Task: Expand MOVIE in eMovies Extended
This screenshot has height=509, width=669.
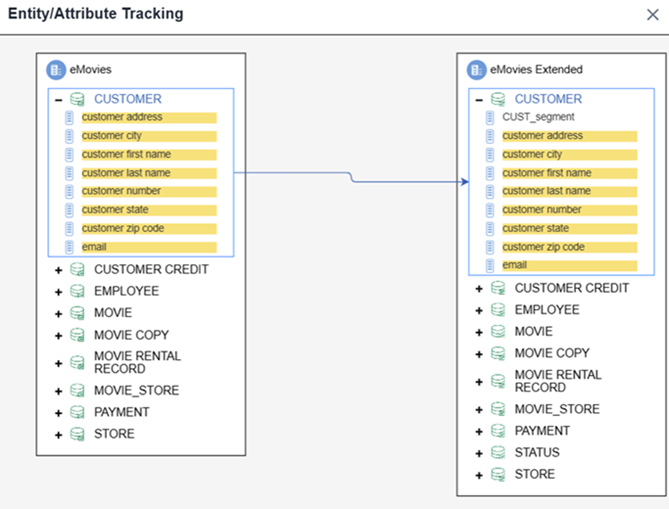Action: [479, 332]
